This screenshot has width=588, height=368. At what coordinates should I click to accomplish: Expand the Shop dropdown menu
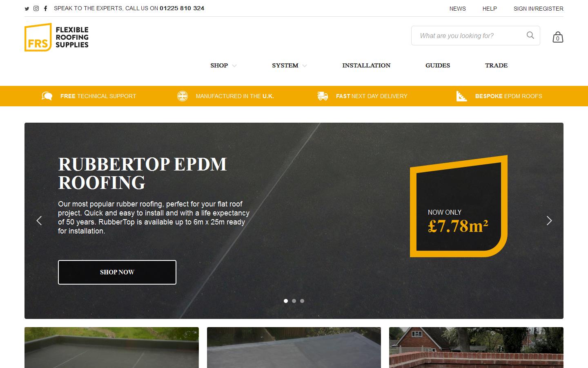[223, 65]
